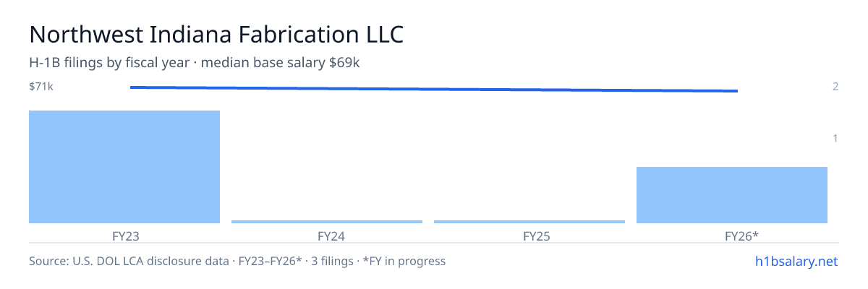
Task: Click the right axis value 2
Action: [x=835, y=87]
